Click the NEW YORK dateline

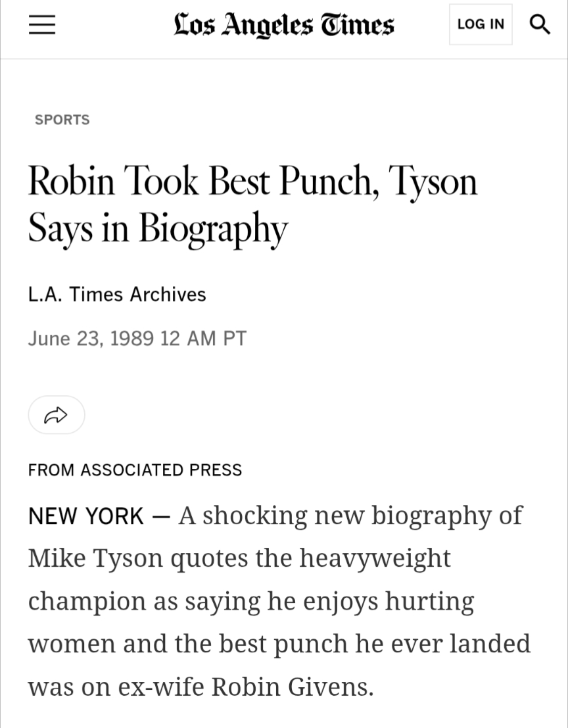[x=85, y=516]
